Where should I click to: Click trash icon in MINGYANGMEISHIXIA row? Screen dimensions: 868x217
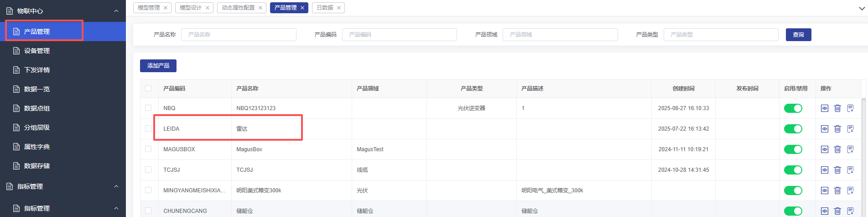point(837,191)
